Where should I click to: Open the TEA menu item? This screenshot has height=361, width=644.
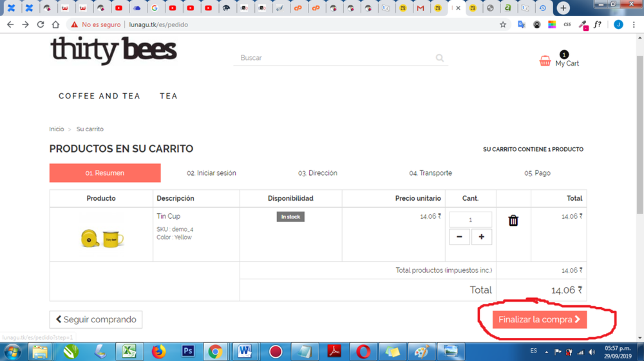(169, 96)
